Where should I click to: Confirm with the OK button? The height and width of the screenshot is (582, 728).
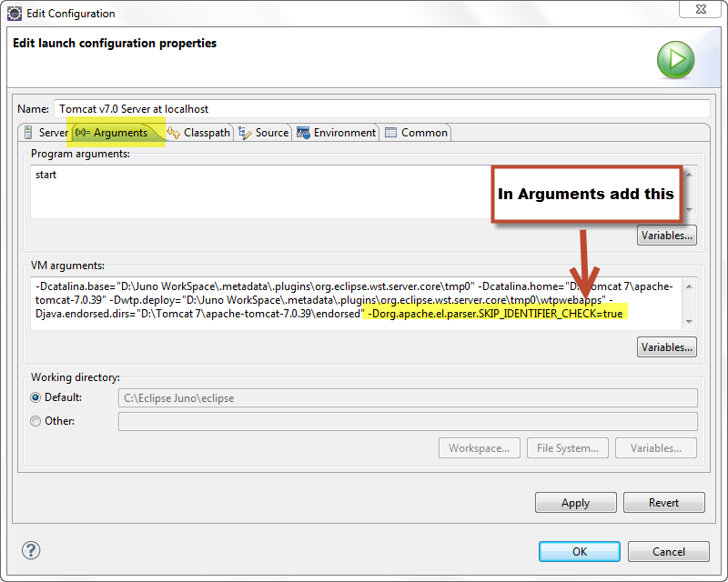click(x=580, y=551)
